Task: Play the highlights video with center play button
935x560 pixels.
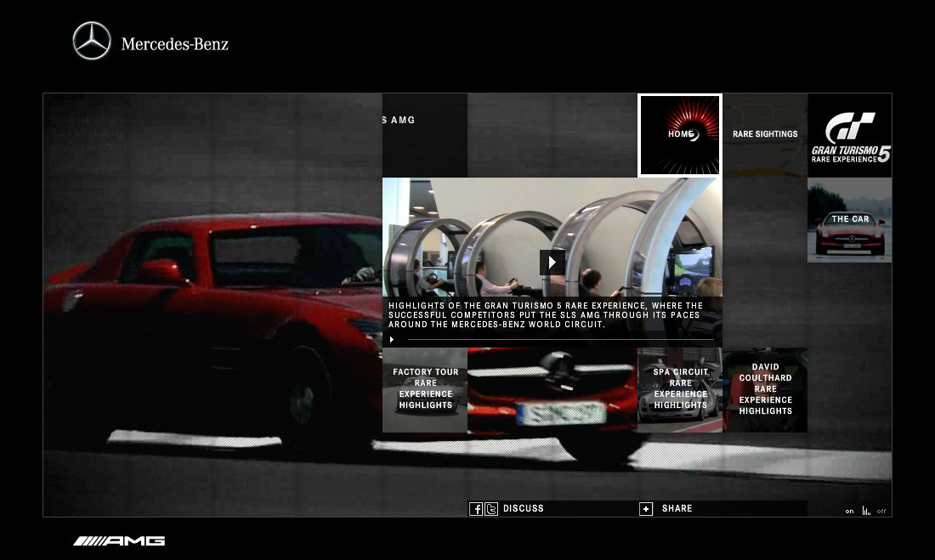Action: (x=552, y=263)
